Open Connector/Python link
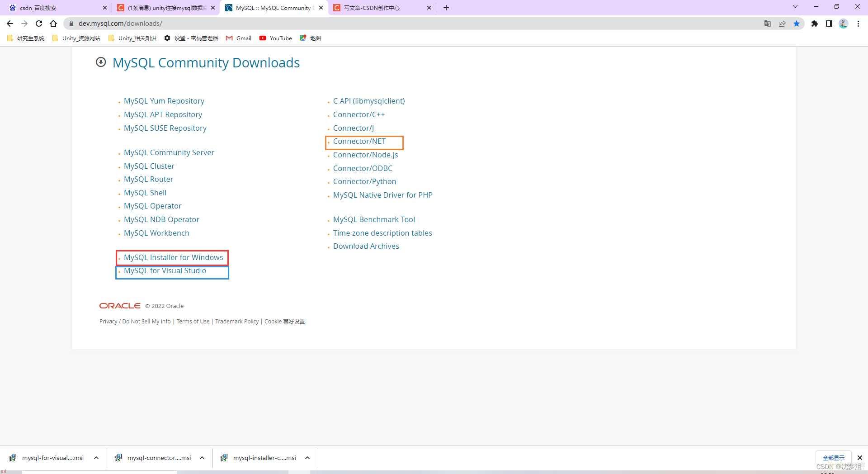This screenshot has width=868, height=474. click(364, 181)
